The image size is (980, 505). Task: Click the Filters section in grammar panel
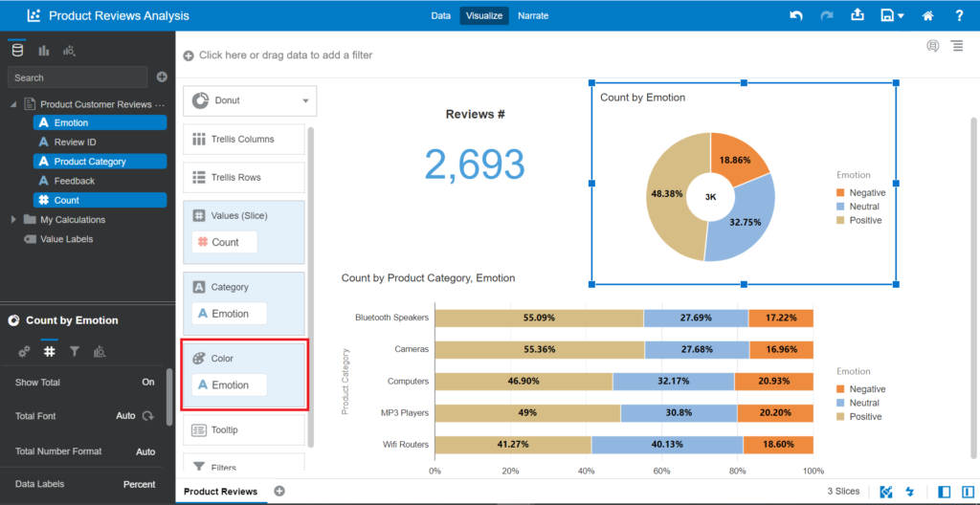pos(244,465)
